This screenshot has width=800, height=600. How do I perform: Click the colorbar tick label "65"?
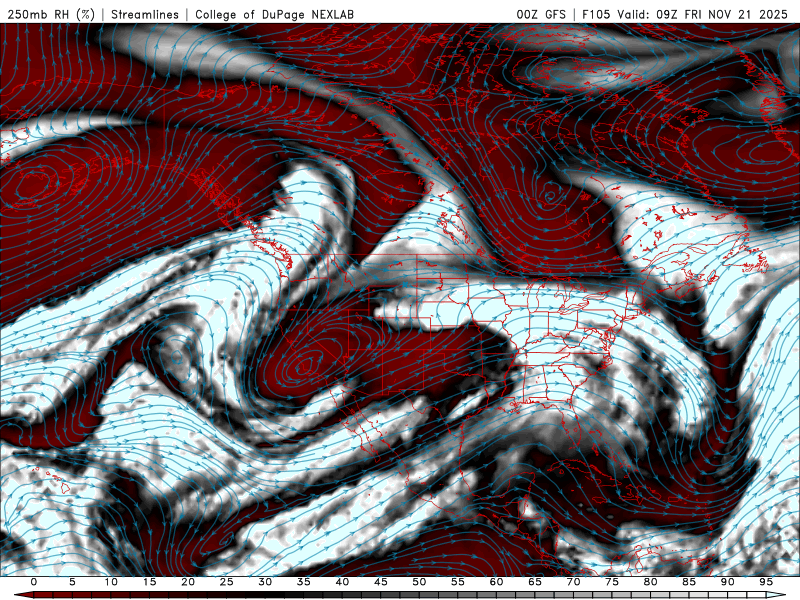click(x=535, y=582)
